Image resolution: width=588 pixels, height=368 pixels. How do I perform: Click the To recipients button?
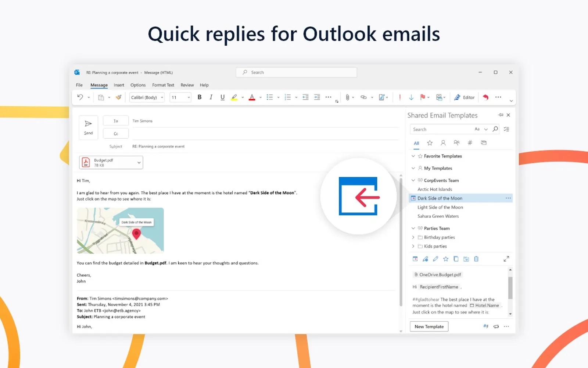tap(116, 121)
